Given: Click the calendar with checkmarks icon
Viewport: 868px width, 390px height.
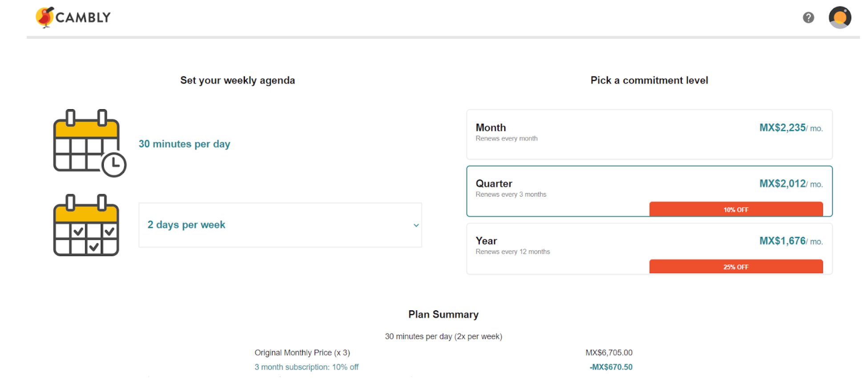Looking at the screenshot, I should (86, 225).
